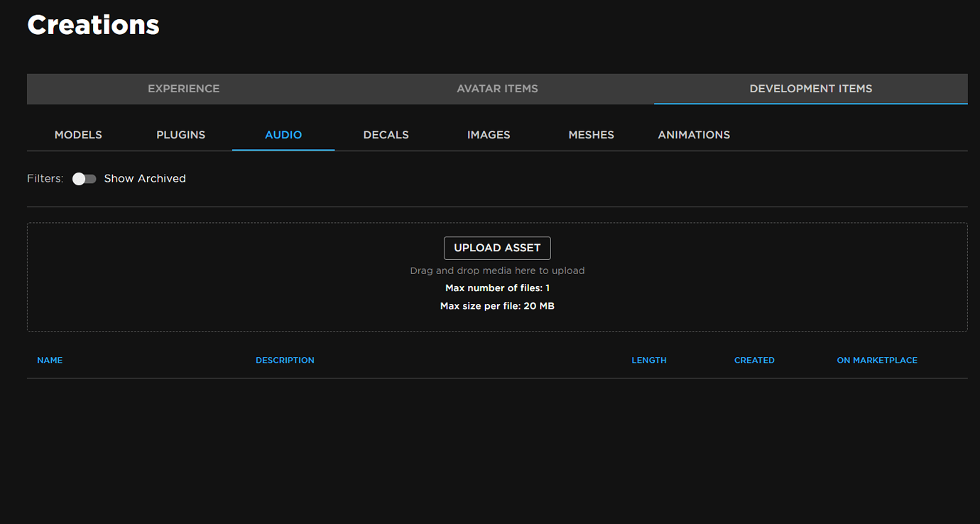The image size is (980, 524).
Task: Switch to the Decals section
Action: coord(386,134)
